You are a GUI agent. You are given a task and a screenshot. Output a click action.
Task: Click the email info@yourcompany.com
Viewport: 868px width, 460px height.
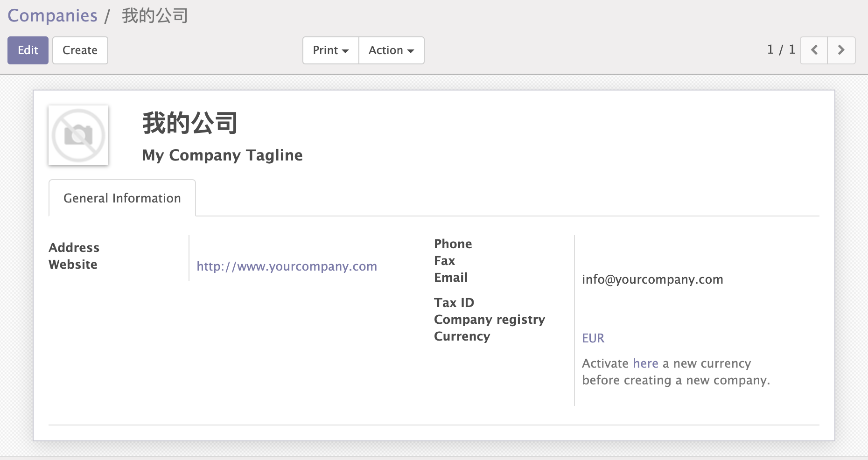[652, 279]
